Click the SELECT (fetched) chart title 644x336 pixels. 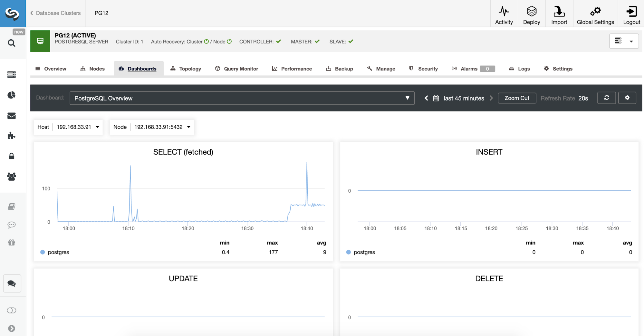point(183,152)
